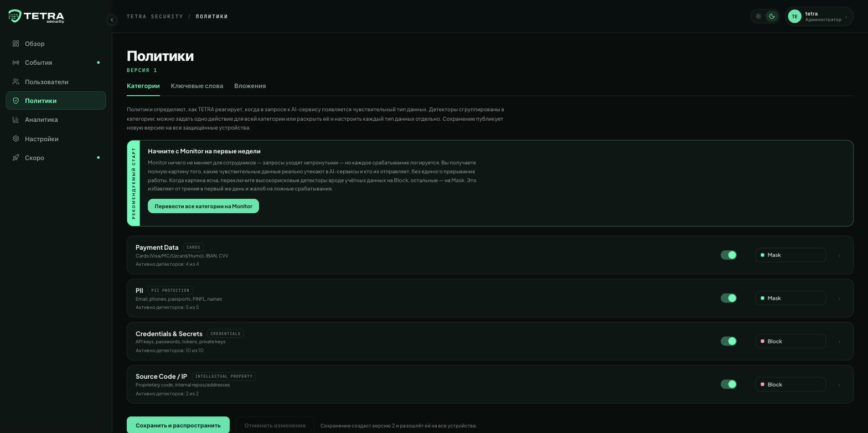Click the PII PROTECTION tag badge
Viewport: 868px width, 433px height.
click(170, 290)
